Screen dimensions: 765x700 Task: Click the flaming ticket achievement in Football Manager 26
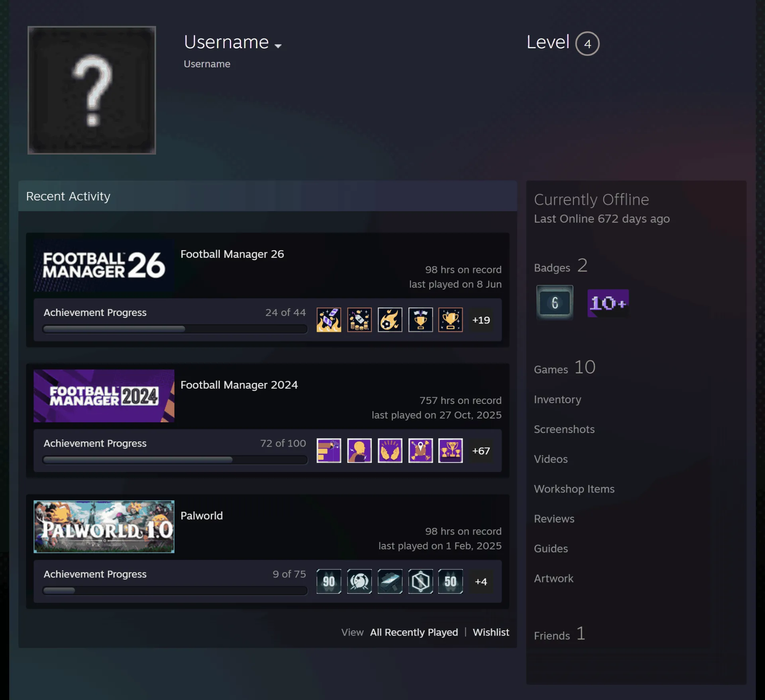coord(329,320)
